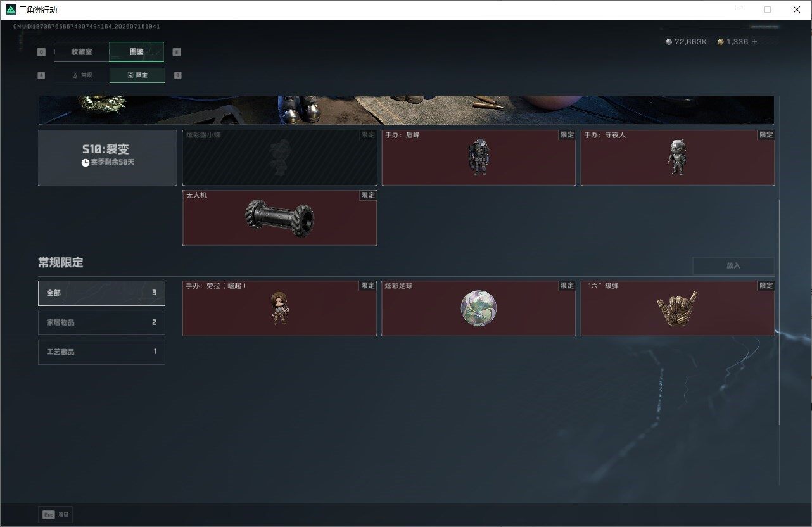The width and height of the screenshot is (812, 527).
Task: Click the “六”级弹 golden hand image
Action: coord(677,309)
